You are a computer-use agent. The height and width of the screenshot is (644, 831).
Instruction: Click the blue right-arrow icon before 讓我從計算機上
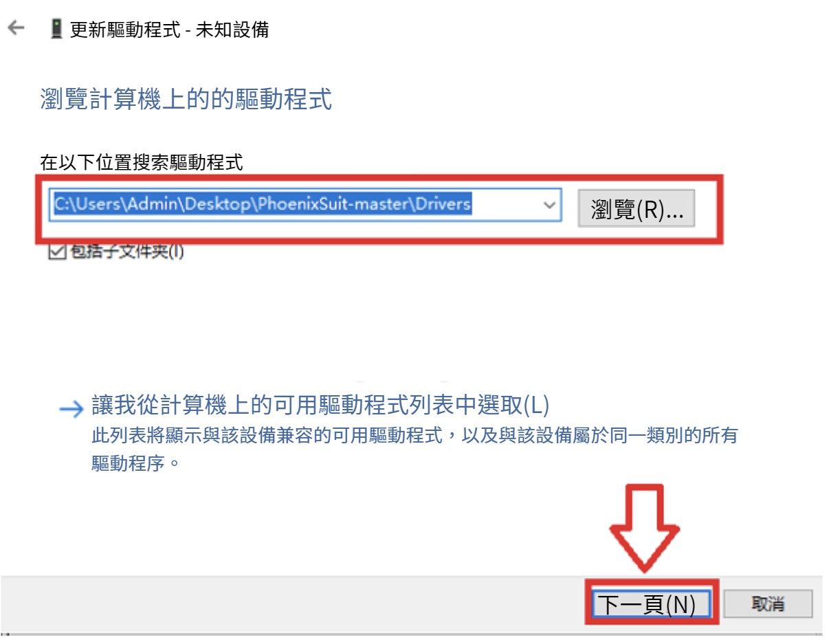tap(70, 410)
